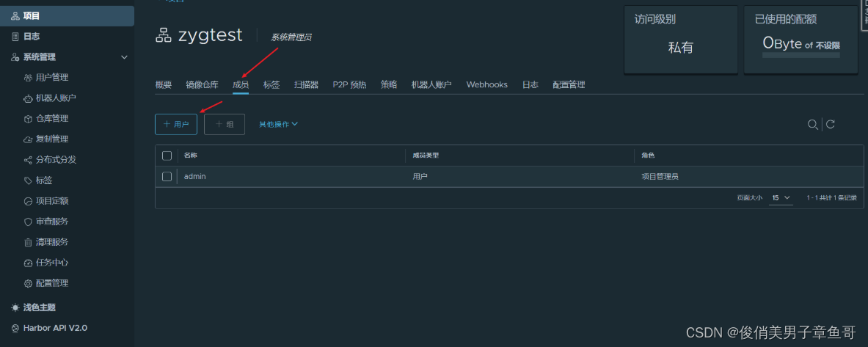Click the 标签 tag icon in sidebar
The height and width of the screenshot is (347, 868).
pyautogui.click(x=28, y=180)
